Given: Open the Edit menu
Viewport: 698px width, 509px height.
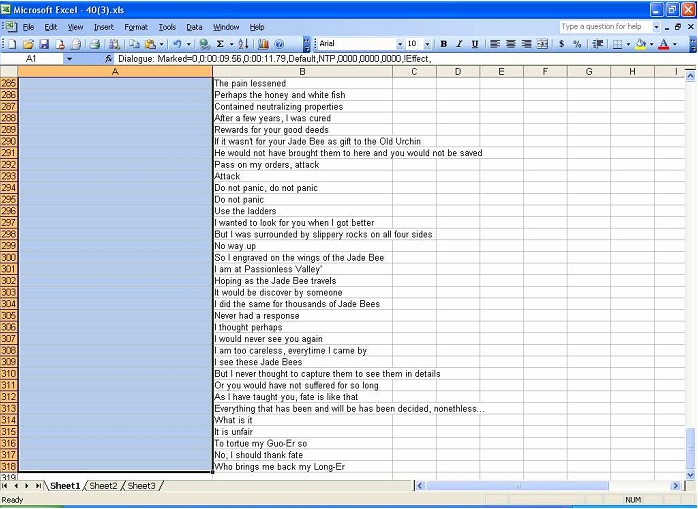Looking at the screenshot, I should (51, 27).
